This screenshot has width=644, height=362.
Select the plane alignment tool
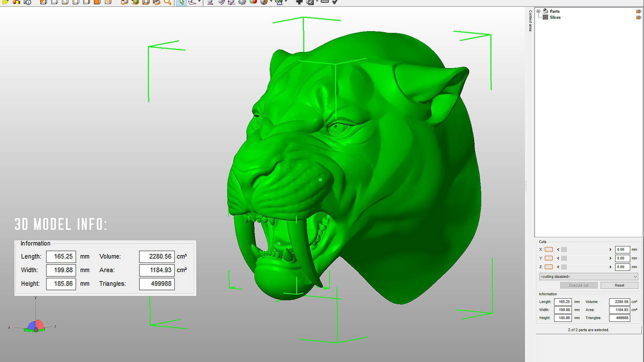pos(192,2)
